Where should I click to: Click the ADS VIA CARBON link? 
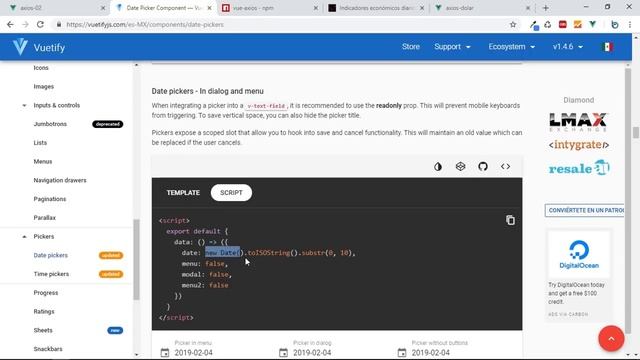(568, 314)
